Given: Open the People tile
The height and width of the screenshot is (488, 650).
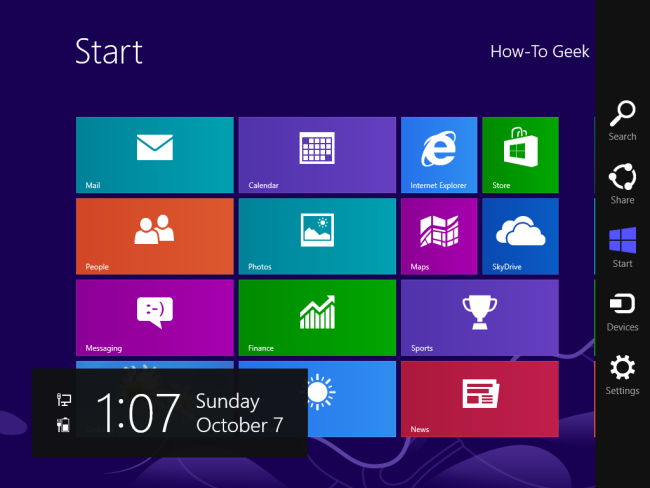Looking at the screenshot, I should click(155, 236).
